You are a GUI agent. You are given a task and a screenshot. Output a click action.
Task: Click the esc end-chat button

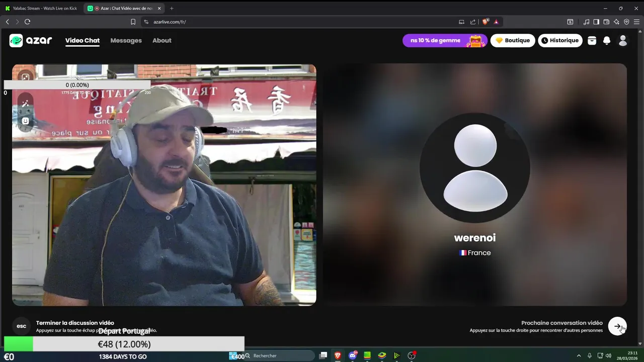point(21,326)
